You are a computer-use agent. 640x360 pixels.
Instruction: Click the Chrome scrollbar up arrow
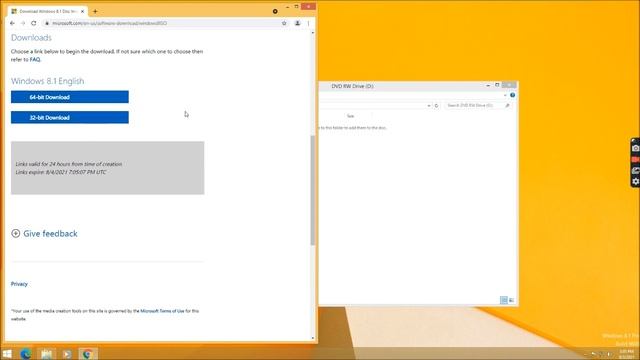pos(313,32)
